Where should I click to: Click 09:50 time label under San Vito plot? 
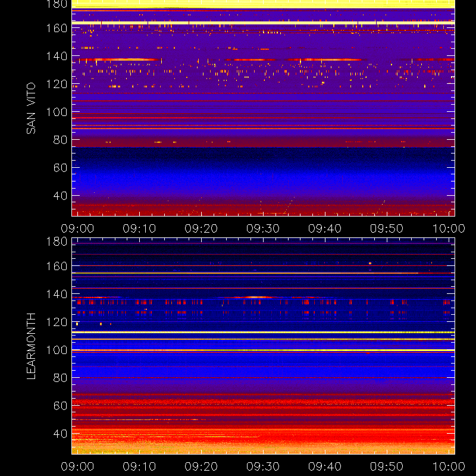[387, 228]
